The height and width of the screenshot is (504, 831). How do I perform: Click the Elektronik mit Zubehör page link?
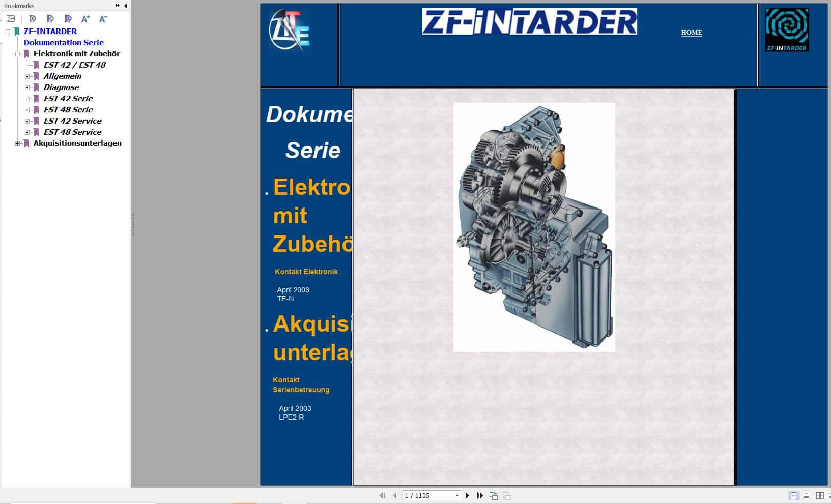coord(312,216)
